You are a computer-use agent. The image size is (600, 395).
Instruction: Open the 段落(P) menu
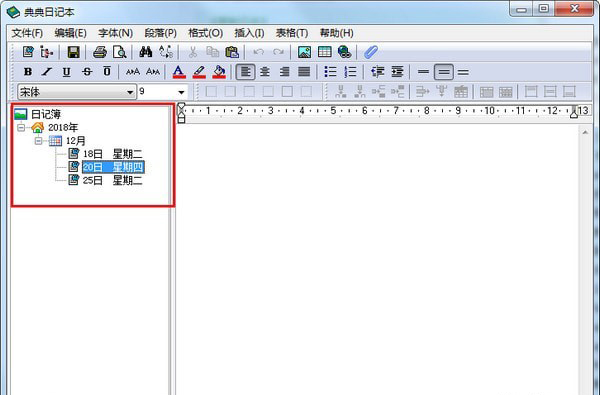(161, 33)
